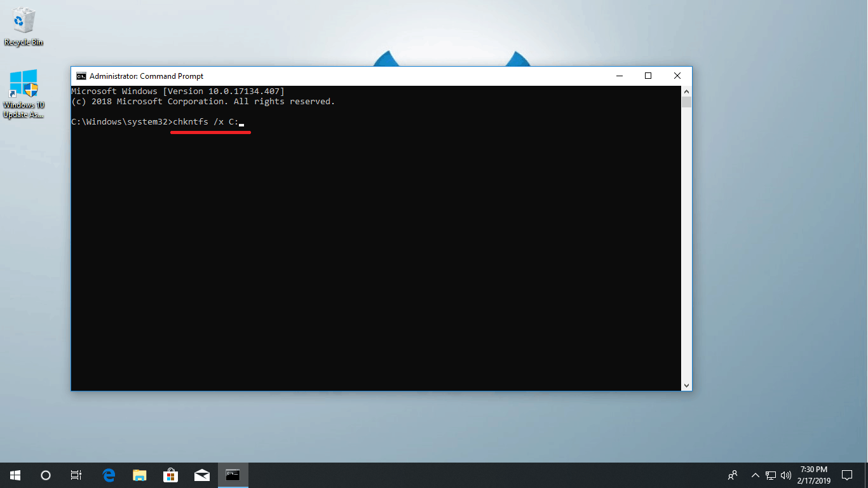The height and width of the screenshot is (488, 868).
Task: Click Show Desktop sliver at taskbar end
Action: click(866, 475)
